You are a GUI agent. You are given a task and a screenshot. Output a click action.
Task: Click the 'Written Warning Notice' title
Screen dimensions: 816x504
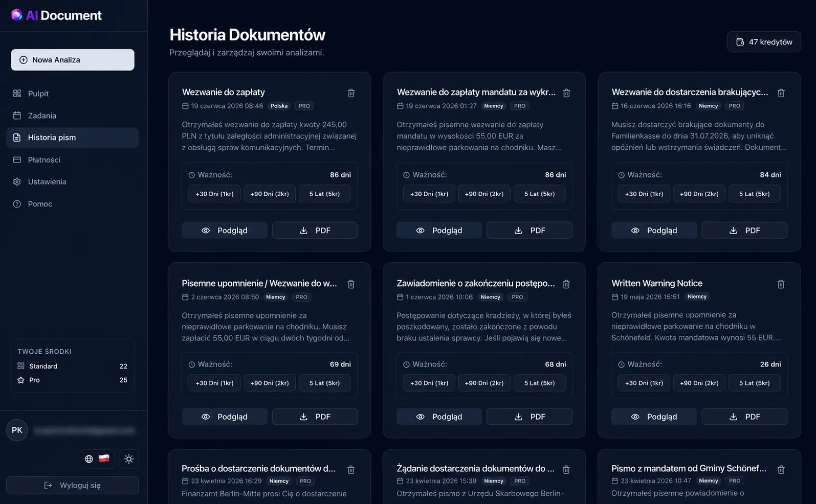pyautogui.click(x=657, y=283)
